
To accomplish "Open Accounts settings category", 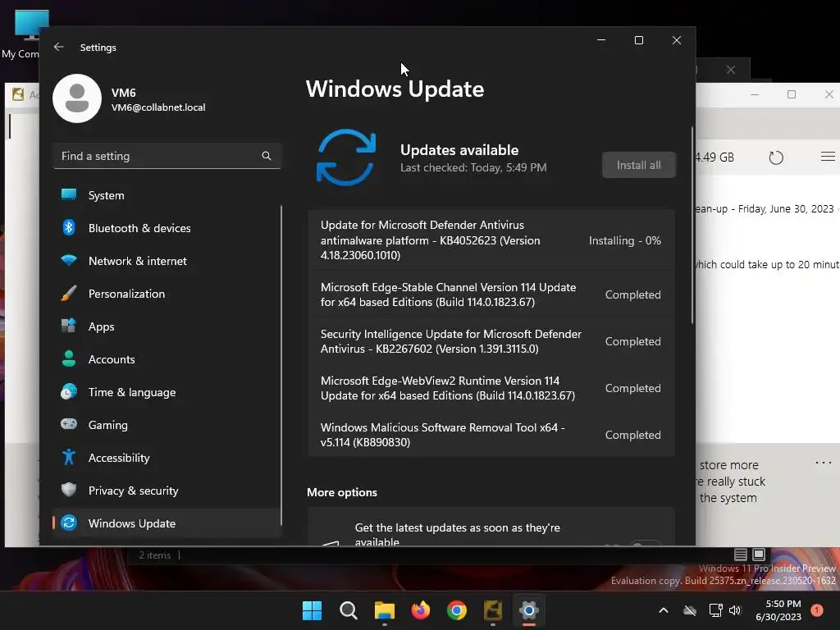I will tap(167, 359).
